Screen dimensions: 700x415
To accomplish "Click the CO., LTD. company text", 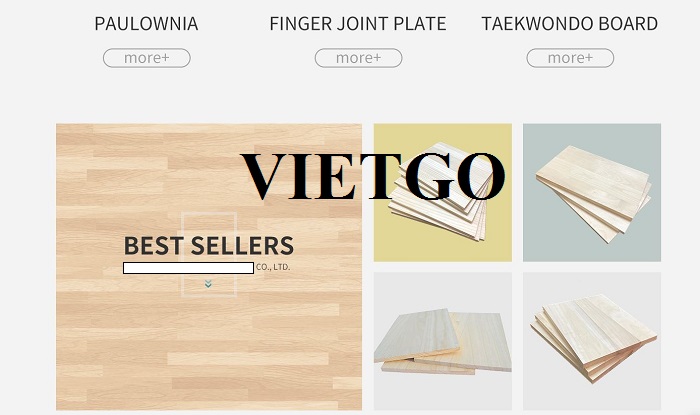I will coord(273,267).
